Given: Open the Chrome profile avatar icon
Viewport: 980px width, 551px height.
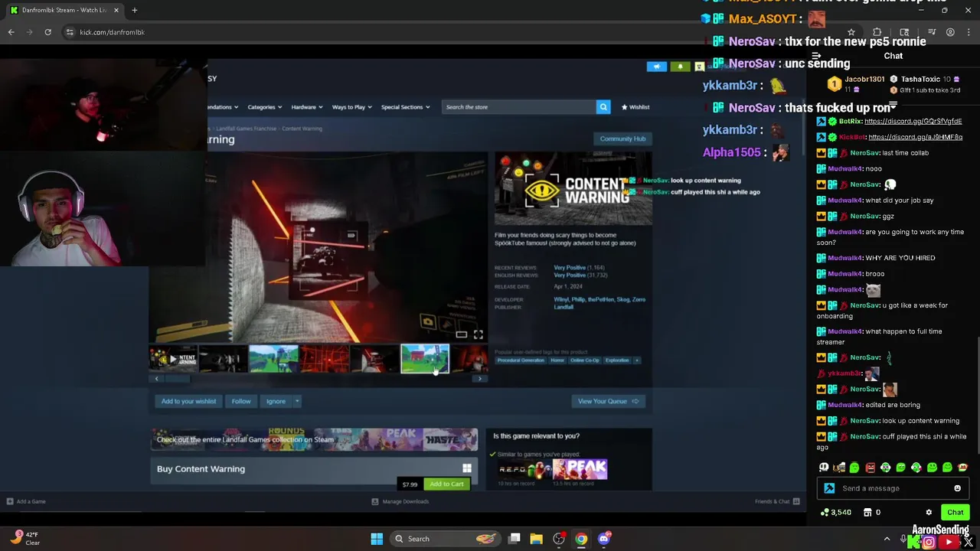Looking at the screenshot, I should click(950, 32).
